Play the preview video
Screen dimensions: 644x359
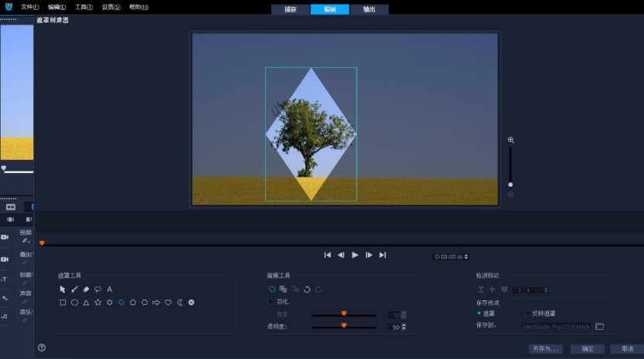[x=355, y=255]
